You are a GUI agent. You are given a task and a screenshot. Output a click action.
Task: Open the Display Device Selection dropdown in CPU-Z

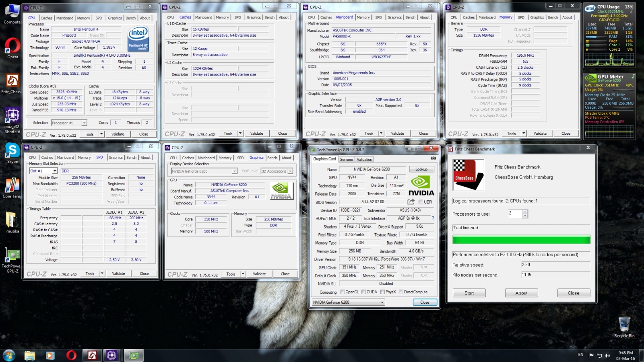[204, 171]
